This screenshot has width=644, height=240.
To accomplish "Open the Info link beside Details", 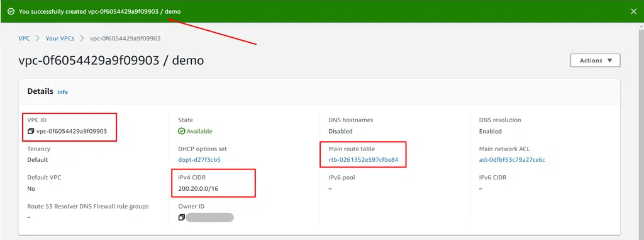I will tap(62, 92).
